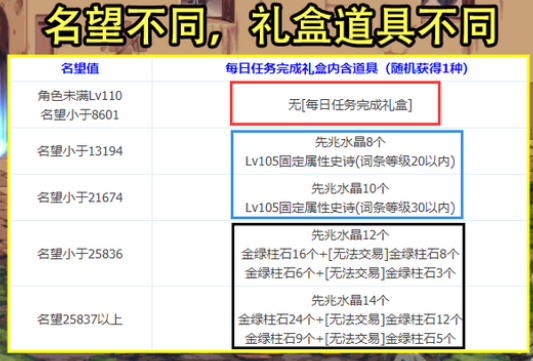Click the 金绿柱石16个+[无法交易]金绿柱石8个 entry

pos(350,254)
